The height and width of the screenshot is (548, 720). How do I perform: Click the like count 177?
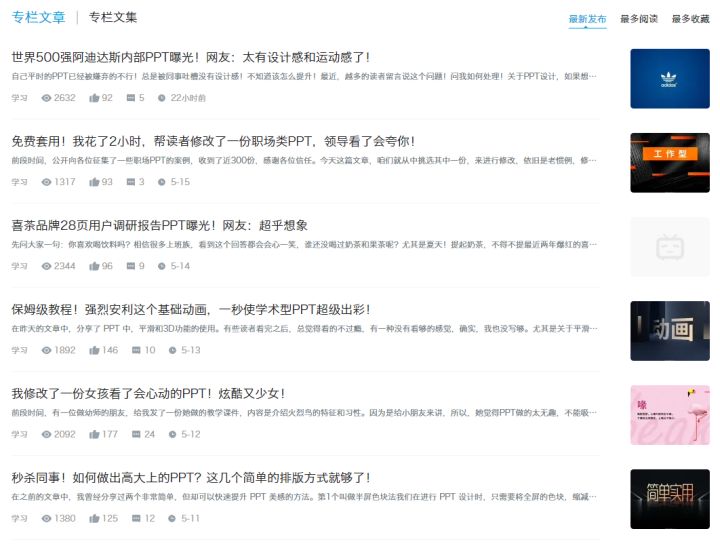(110, 434)
